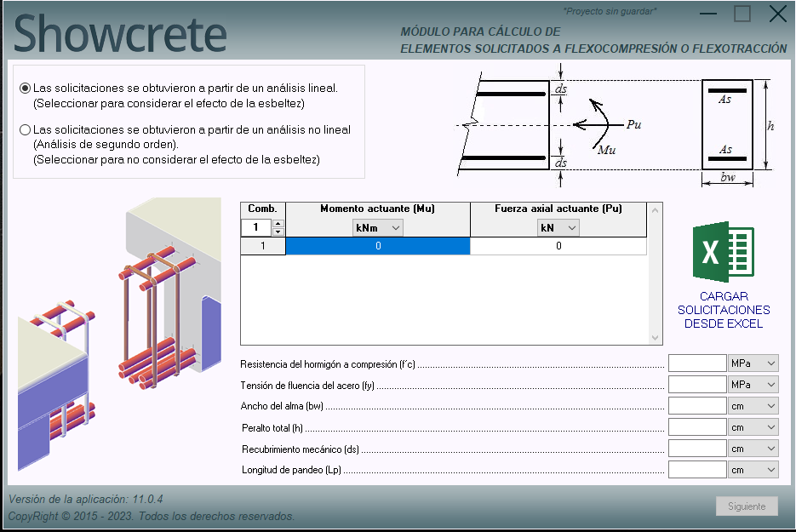
Task: Click the Fuerza axial actuante cell value
Action: tap(558, 246)
